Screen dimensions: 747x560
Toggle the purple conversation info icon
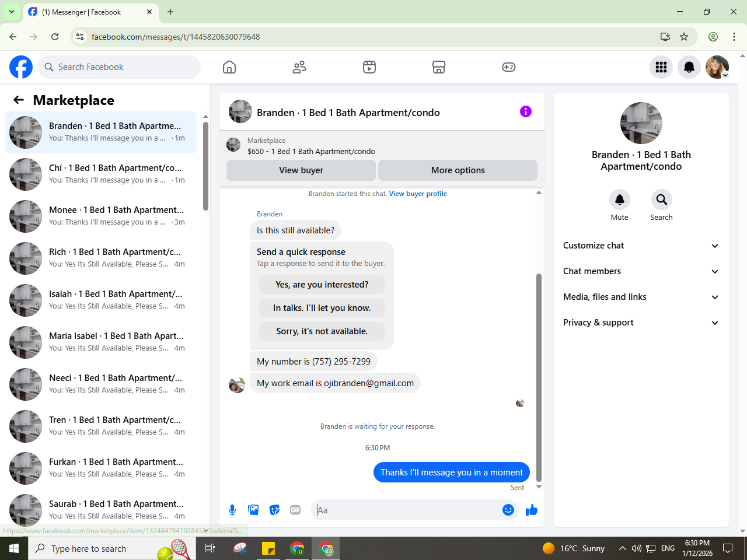(x=526, y=111)
